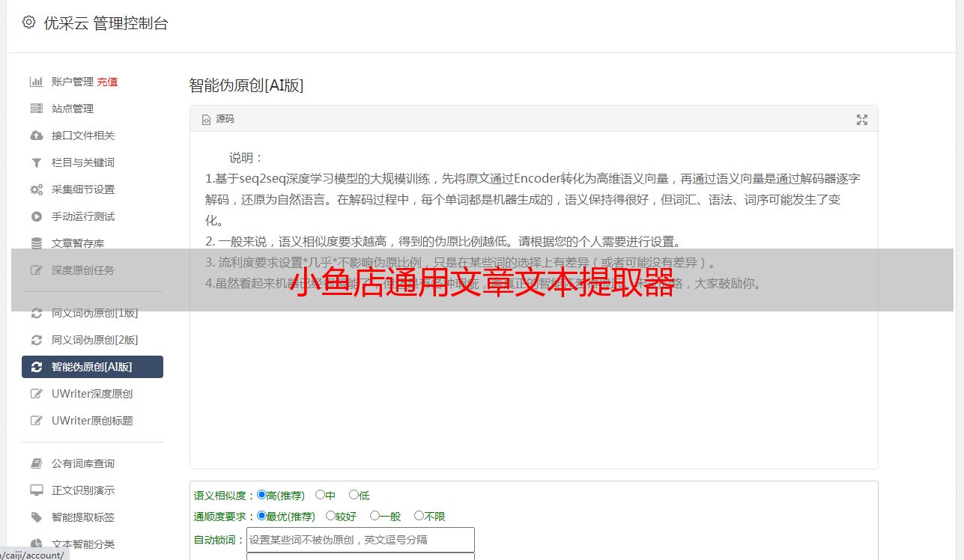The width and height of the screenshot is (964, 560).
Task: Click the gear icon beside 优采云 管理控制台
Action: [28, 22]
